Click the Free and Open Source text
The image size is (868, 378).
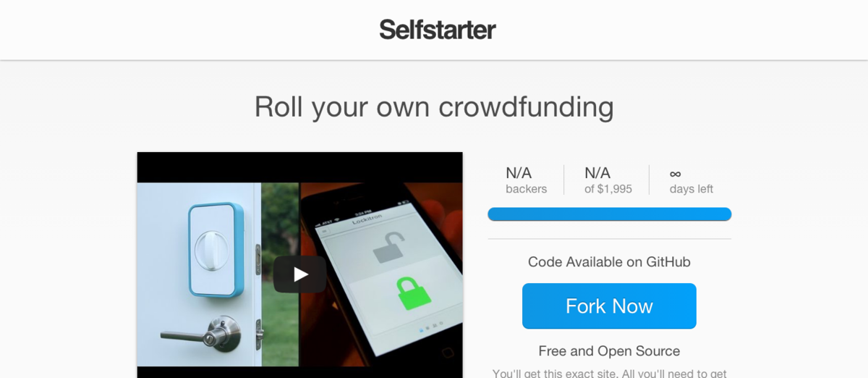click(x=609, y=351)
